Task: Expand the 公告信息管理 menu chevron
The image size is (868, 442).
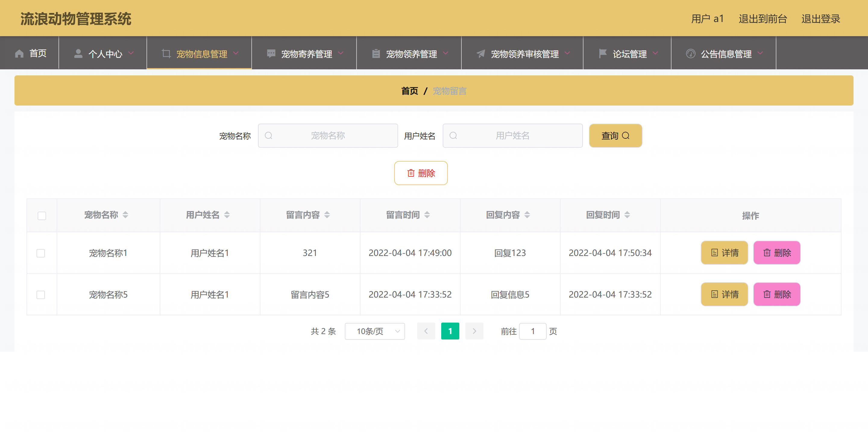Action: tap(760, 53)
